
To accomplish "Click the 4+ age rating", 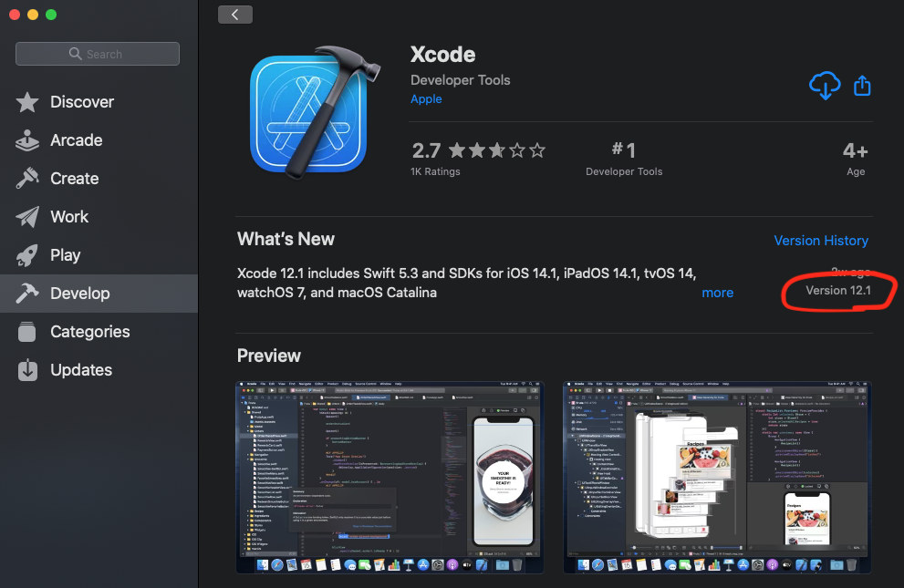I will 855,159.
